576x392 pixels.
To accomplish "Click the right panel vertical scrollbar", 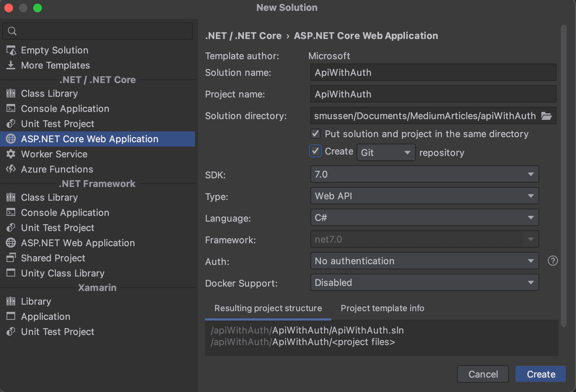I will 564,176.
